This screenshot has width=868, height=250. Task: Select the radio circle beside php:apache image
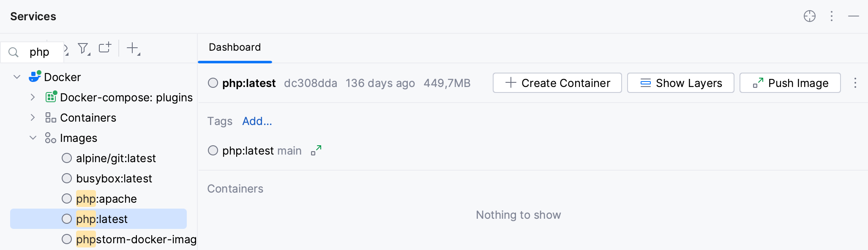(x=66, y=198)
